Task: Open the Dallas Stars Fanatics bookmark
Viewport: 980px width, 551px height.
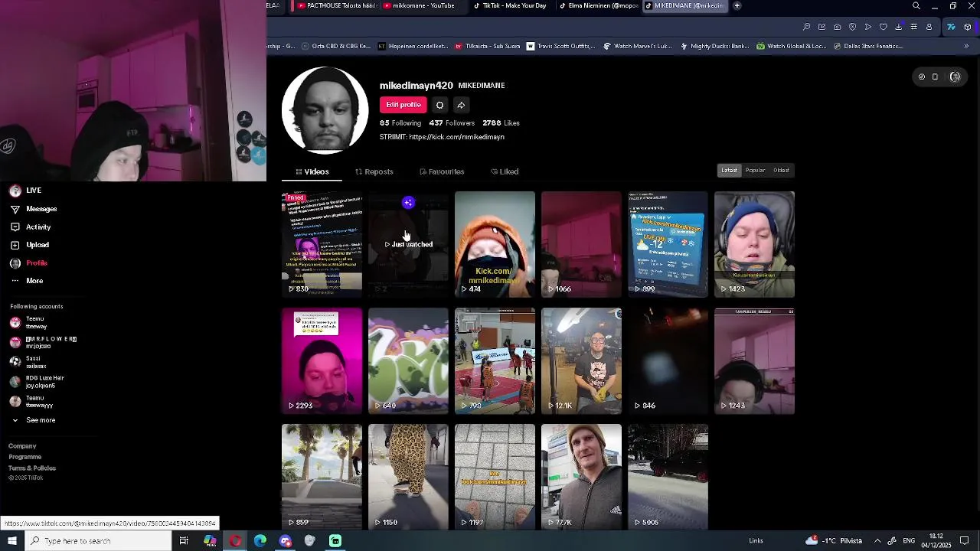Action: (x=867, y=46)
